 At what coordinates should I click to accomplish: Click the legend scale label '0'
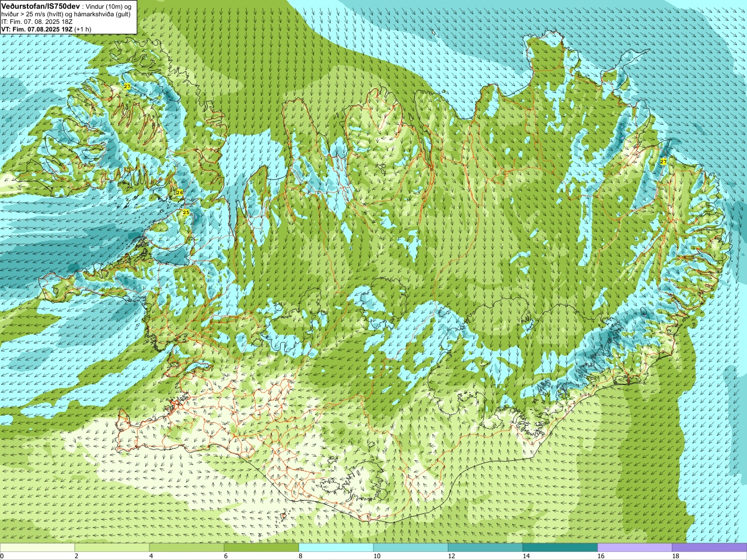pos(2,556)
